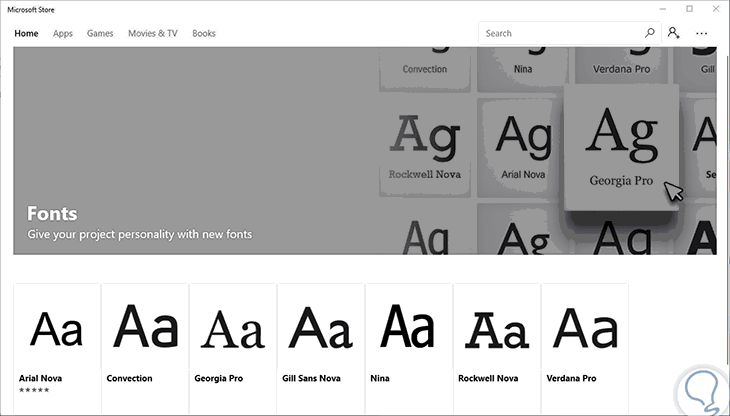This screenshot has height=416, width=730.
Task: Click the Nina title in card row
Action: point(380,378)
